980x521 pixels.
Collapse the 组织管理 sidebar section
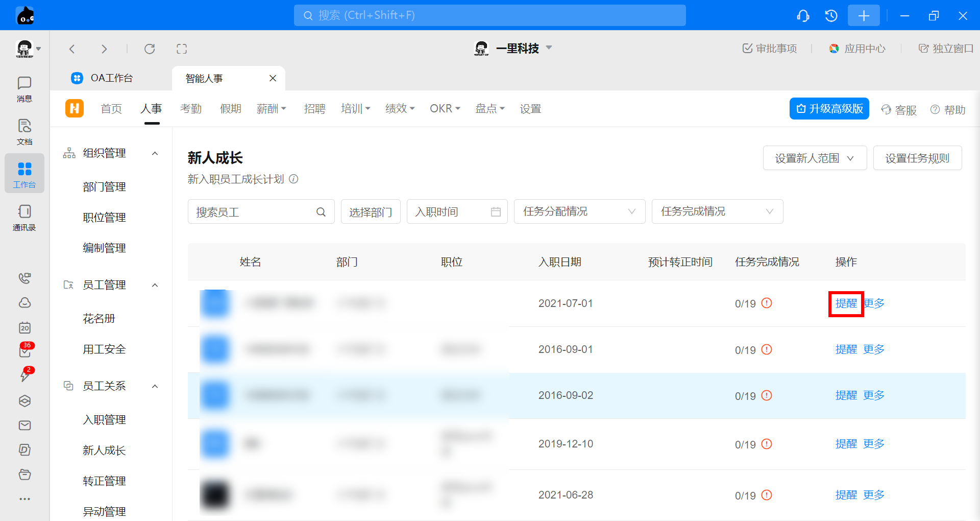[x=155, y=153]
